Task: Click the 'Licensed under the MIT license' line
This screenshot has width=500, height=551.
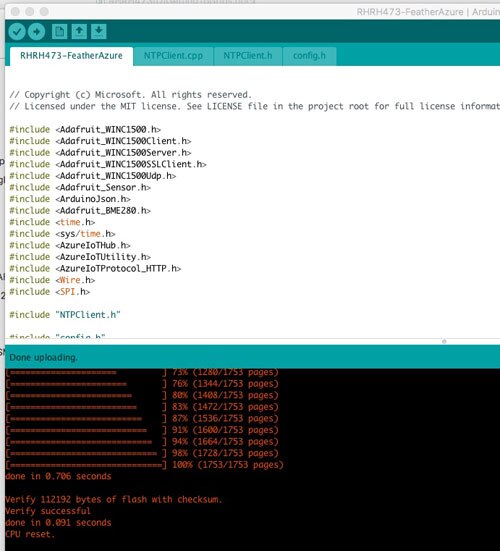Action: pos(254,106)
